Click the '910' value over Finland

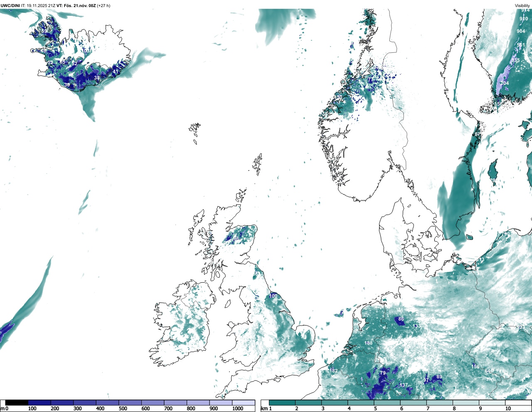point(524,19)
